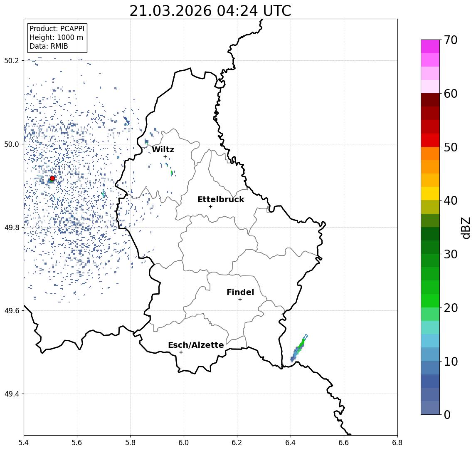Click the colorbar tick label 20

coord(451,308)
